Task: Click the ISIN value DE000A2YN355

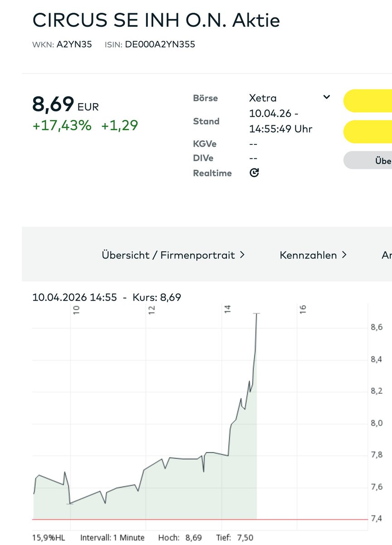Action: [x=160, y=45]
